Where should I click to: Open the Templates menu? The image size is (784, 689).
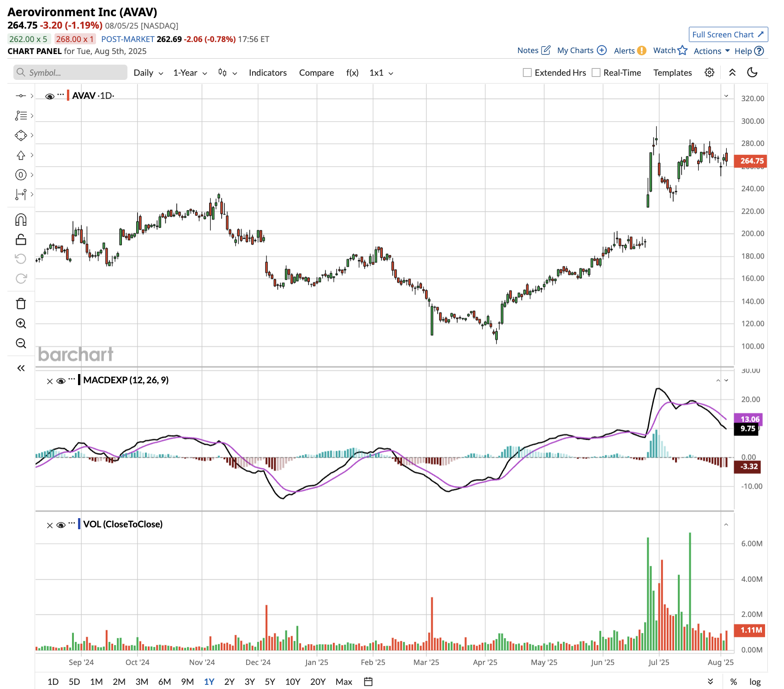coord(672,73)
